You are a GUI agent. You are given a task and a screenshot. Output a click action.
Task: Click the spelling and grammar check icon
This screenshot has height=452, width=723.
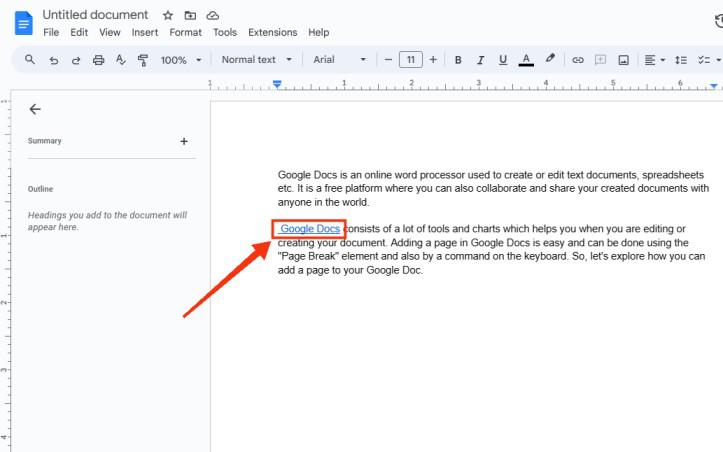pyautogui.click(x=120, y=60)
